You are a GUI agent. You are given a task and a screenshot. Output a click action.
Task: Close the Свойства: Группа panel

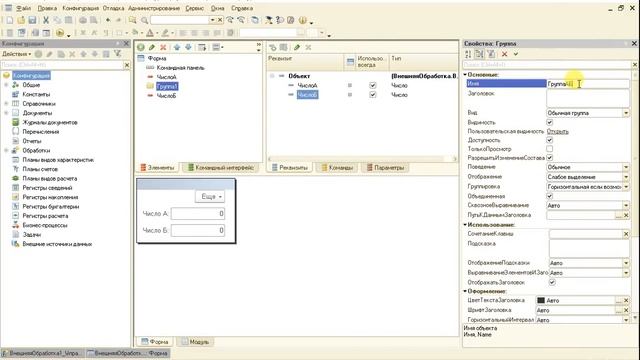pos(634,43)
